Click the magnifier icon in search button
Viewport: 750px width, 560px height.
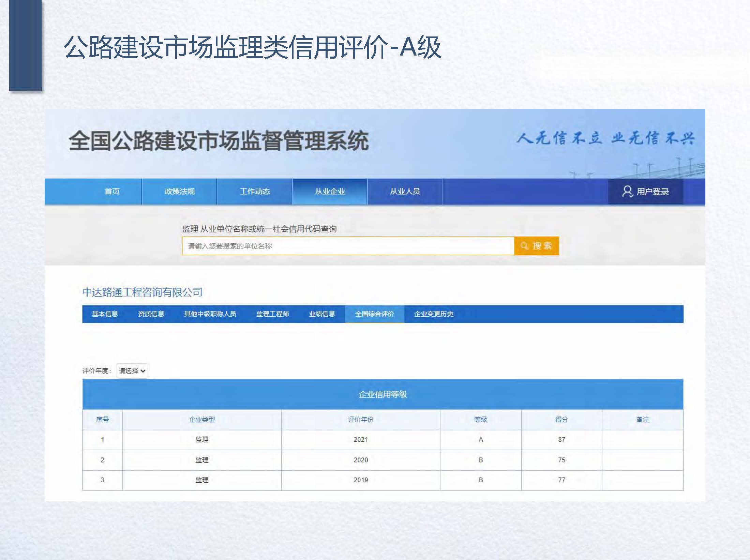coord(524,246)
